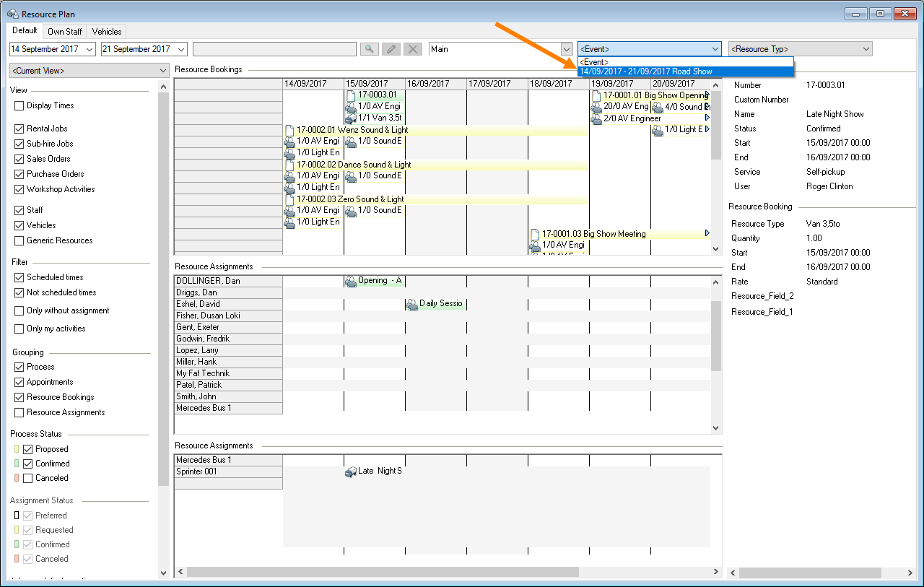The image size is (924, 587).
Task: Open the 14 September 2017 start date picker
Action: click(x=90, y=49)
